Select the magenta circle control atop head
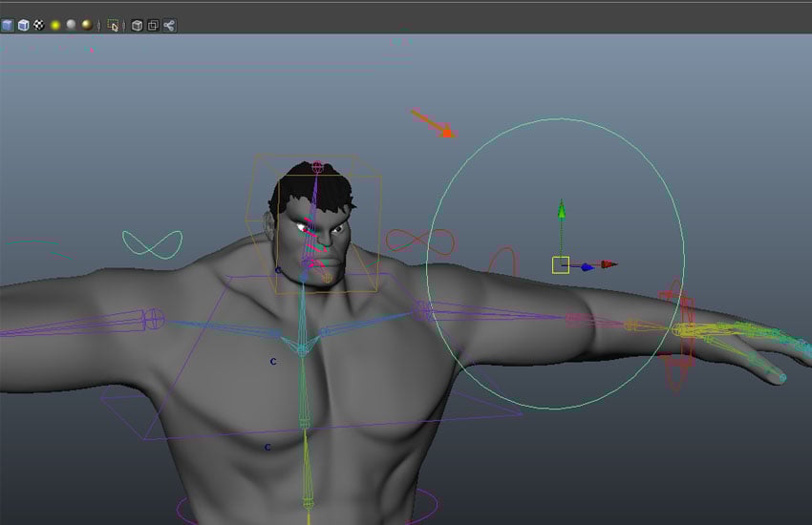Screen dimensions: 812x525 point(317,166)
